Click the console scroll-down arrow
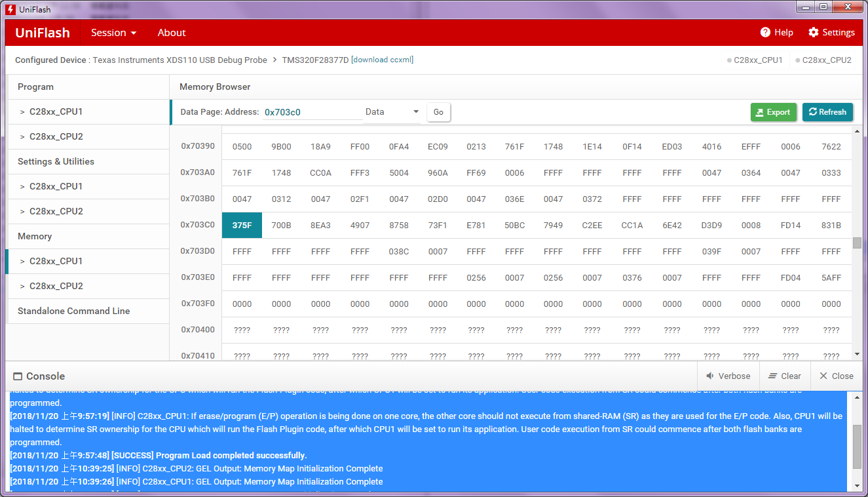Image resolution: width=868 pixels, height=497 pixels. (856, 486)
